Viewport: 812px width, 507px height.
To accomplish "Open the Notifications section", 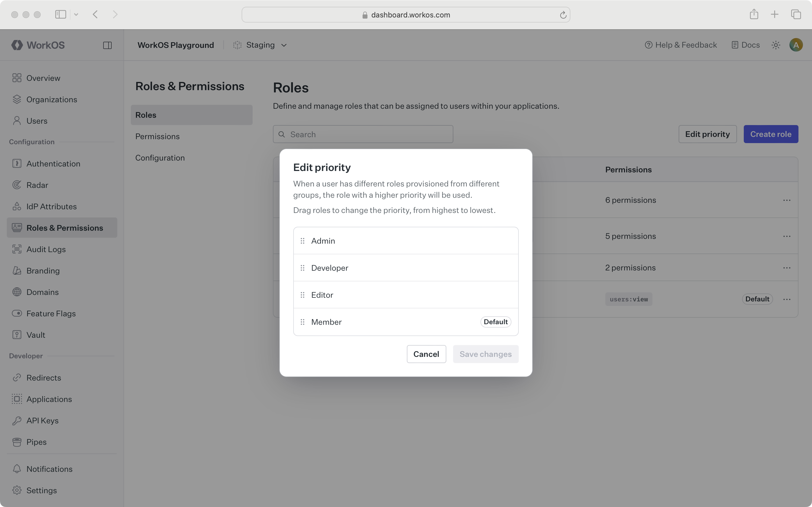I will pos(49,469).
